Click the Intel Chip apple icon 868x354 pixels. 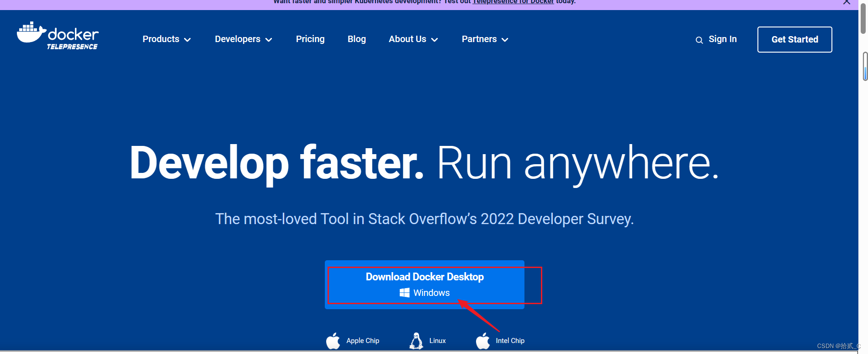point(483,341)
